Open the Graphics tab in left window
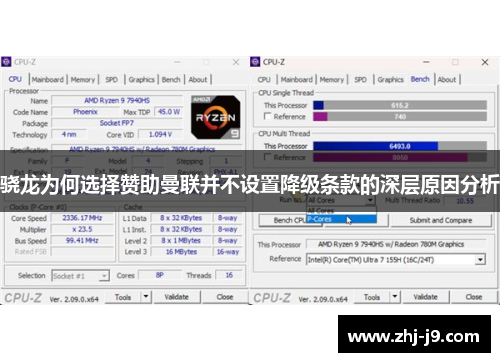 tap(141, 80)
